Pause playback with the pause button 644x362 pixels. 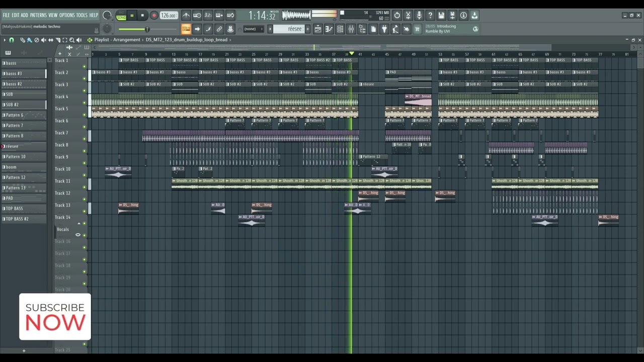point(132,16)
